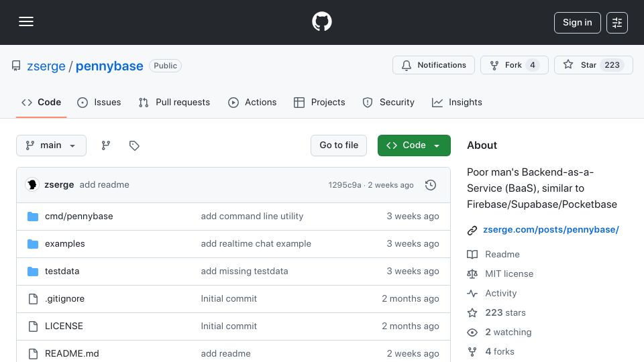Expand the green Code dropdown button
Viewport: 644px width, 362px height.
point(414,145)
